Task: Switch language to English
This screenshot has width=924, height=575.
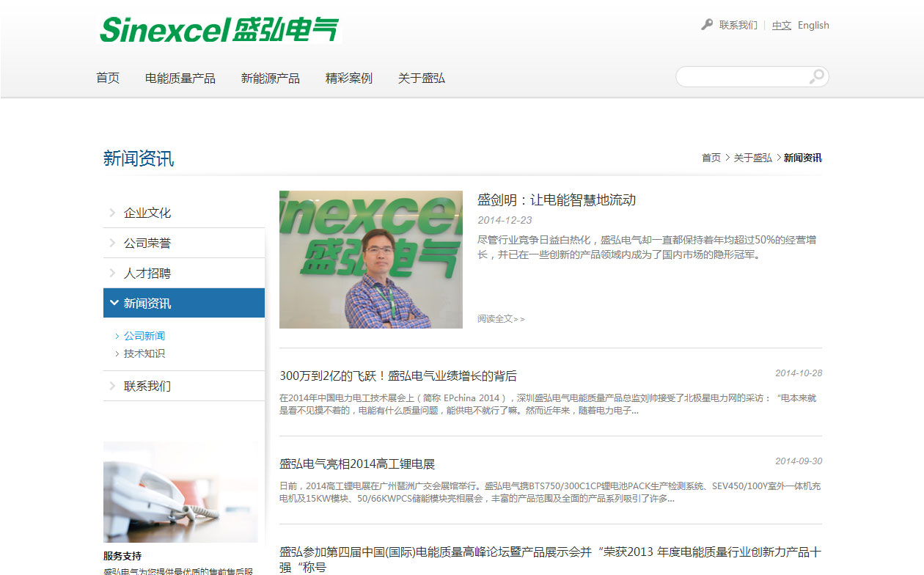Action: pyautogui.click(x=813, y=25)
